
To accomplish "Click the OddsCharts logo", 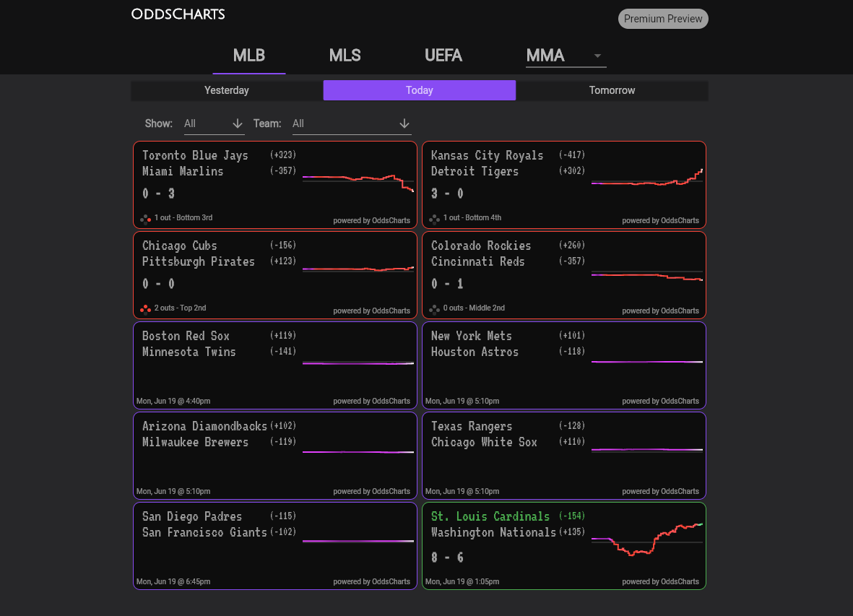I will pos(178,14).
